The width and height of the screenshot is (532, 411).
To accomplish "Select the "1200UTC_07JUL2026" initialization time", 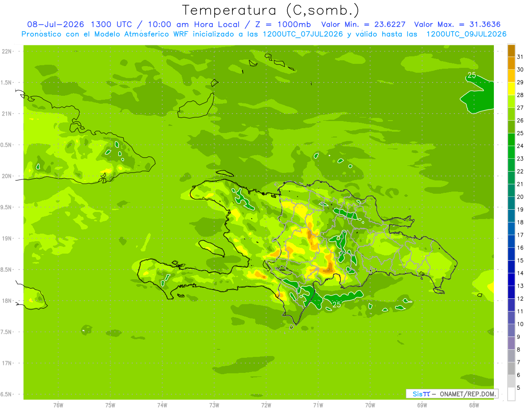I will coord(303,34).
